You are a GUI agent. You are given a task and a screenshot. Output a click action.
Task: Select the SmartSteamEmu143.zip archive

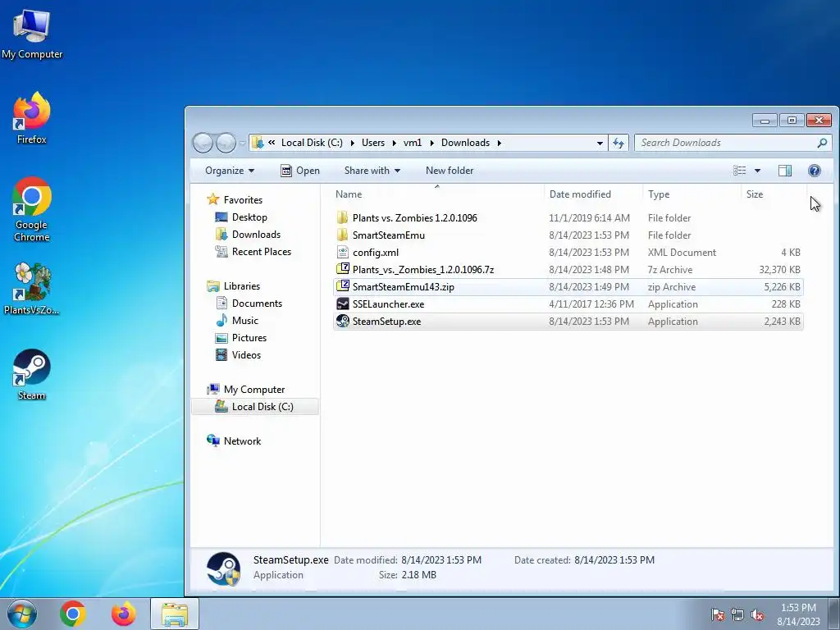[x=568, y=286]
